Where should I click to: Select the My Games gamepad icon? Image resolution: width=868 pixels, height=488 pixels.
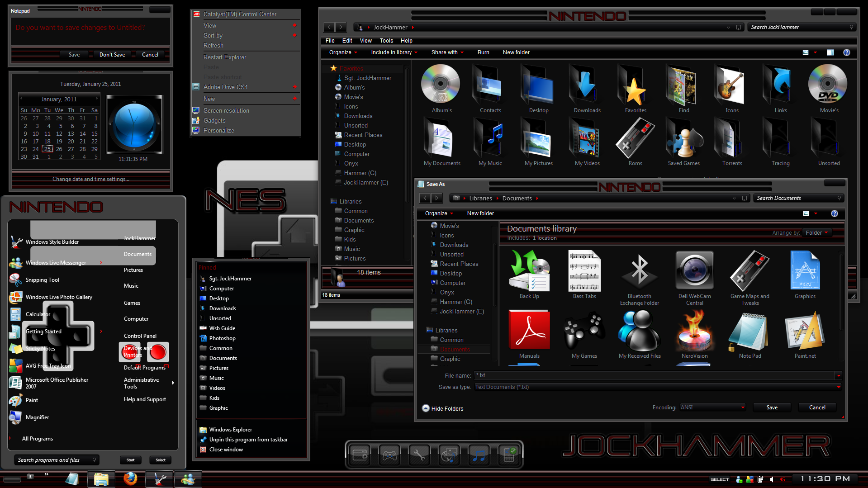584,330
